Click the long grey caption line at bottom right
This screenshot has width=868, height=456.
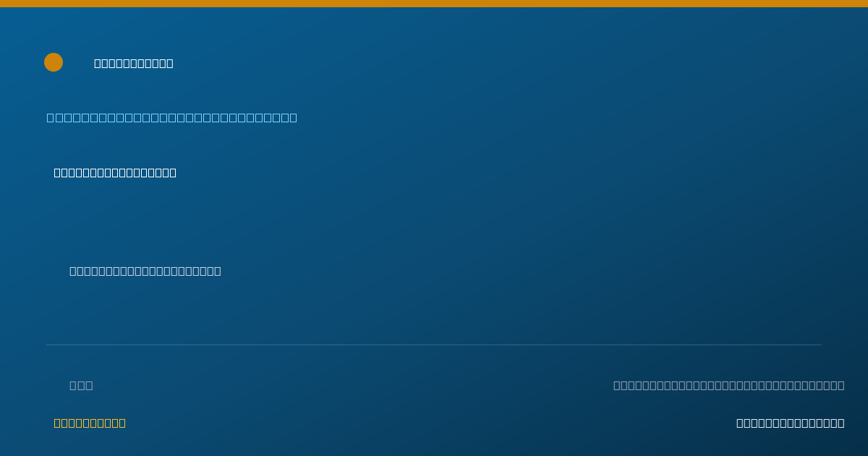(729, 385)
